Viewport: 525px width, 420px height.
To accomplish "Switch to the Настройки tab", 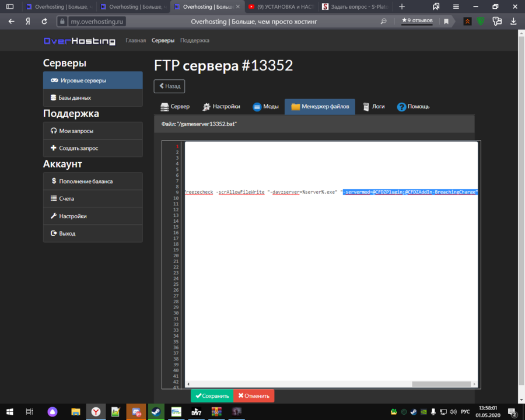I will pyautogui.click(x=221, y=107).
